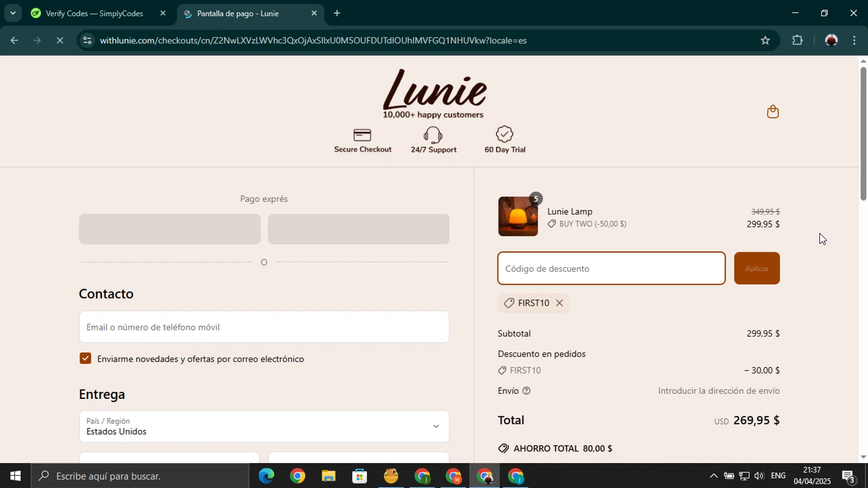Select the Pantalla de pago Lunie tab
Viewport: 868px width, 488px height.
[237, 13]
